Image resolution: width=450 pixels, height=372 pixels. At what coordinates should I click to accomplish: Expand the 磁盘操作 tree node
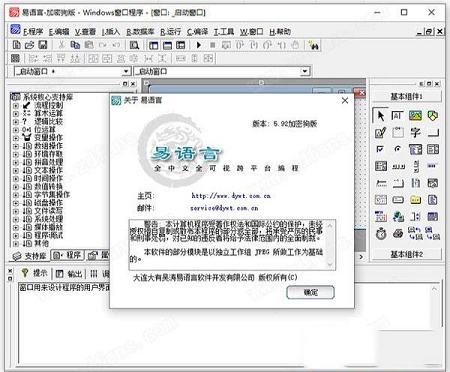(15, 203)
